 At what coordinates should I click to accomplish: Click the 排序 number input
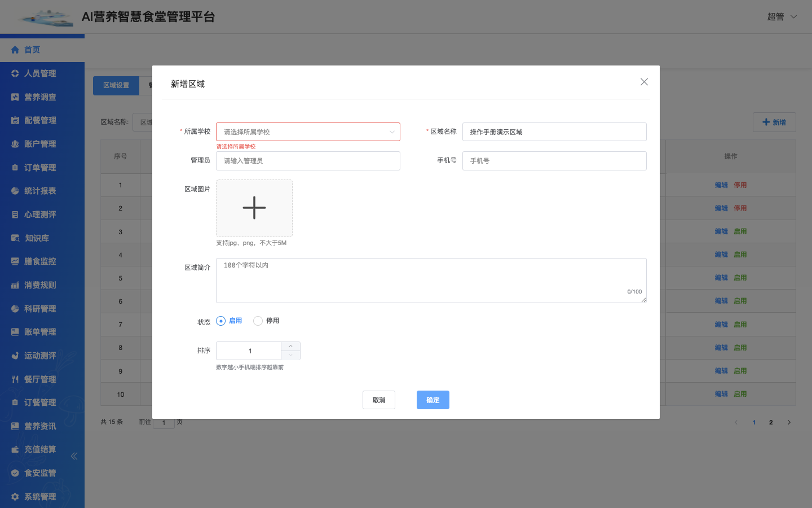pyautogui.click(x=249, y=351)
